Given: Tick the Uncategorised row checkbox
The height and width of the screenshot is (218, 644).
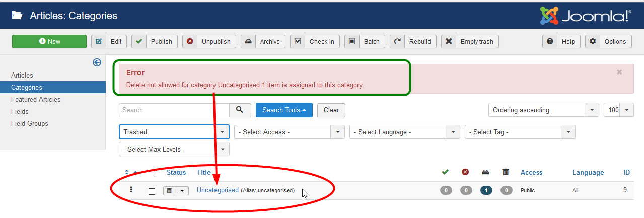Looking at the screenshot, I should coord(152,191).
